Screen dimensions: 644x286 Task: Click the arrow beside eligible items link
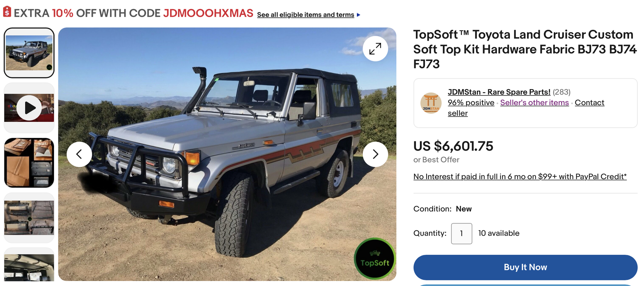coord(359,15)
